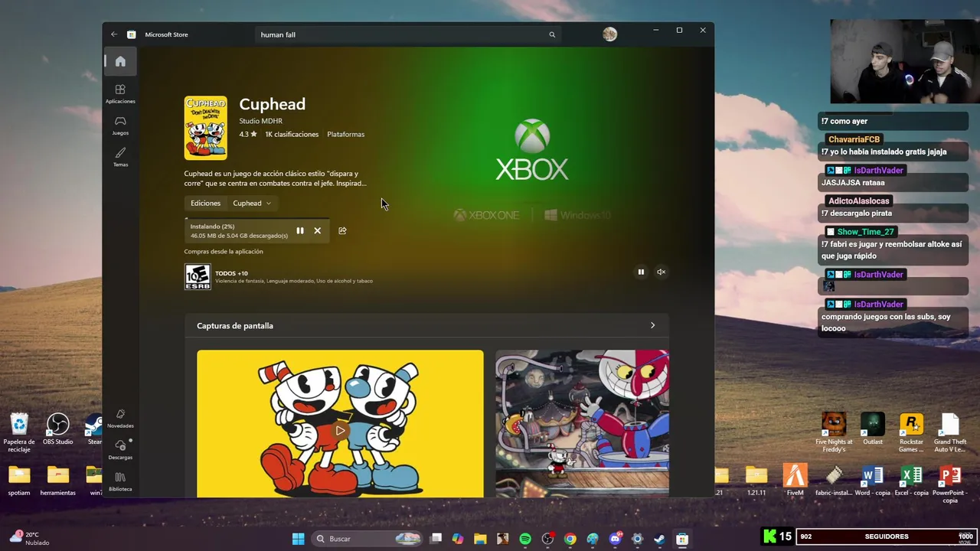Go to the Microsoft Store Home page

pos(120,61)
